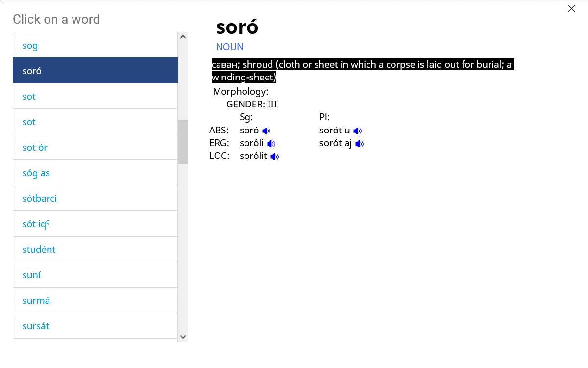The height and width of the screenshot is (368, 588).
Task: Select the word studént
Action: (95, 249)
